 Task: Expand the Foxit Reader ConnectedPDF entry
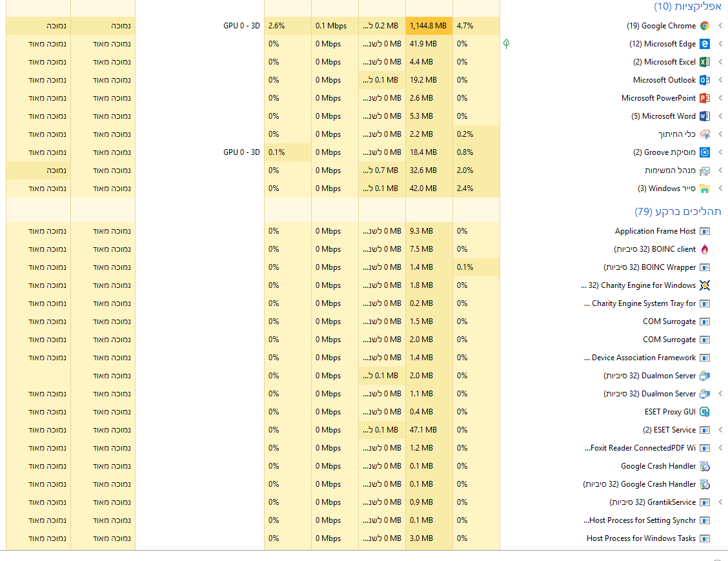pos(720,448)
